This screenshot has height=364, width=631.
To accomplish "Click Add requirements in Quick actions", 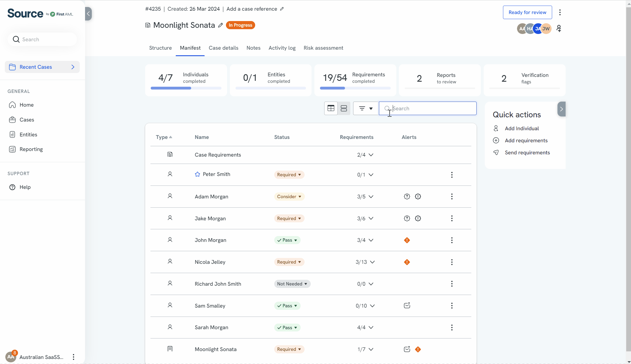I will coord(526,140).
